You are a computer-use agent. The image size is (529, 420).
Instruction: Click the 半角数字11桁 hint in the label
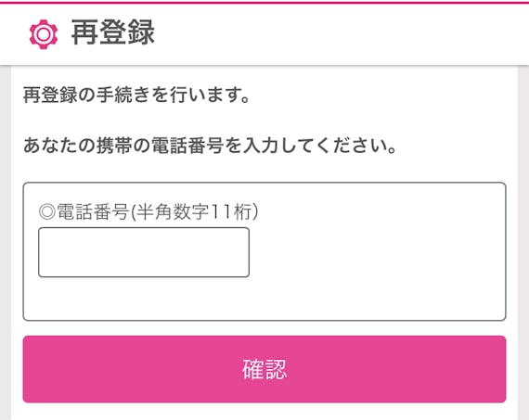[x=194, y=212]
